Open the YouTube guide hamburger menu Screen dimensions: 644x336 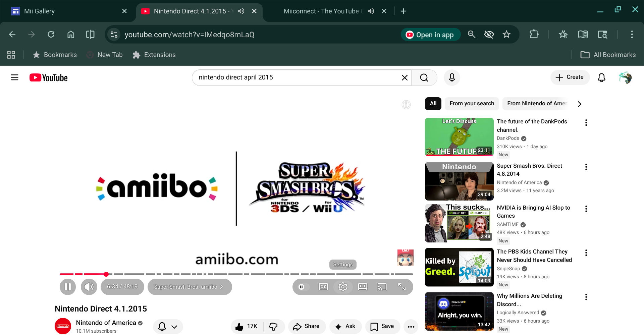click(15, 77)
